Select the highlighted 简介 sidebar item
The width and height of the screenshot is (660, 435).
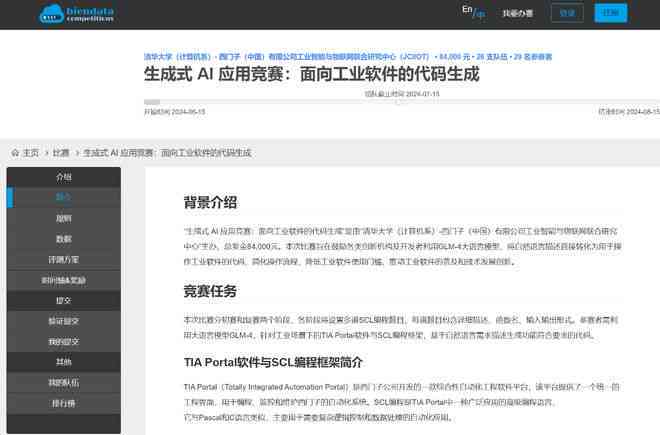coord(64,197)
